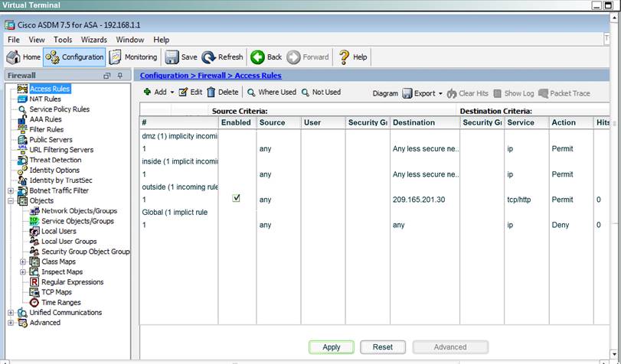Expand the Advanced tree node
621x364 pixels.
click(x=11, y=323)
